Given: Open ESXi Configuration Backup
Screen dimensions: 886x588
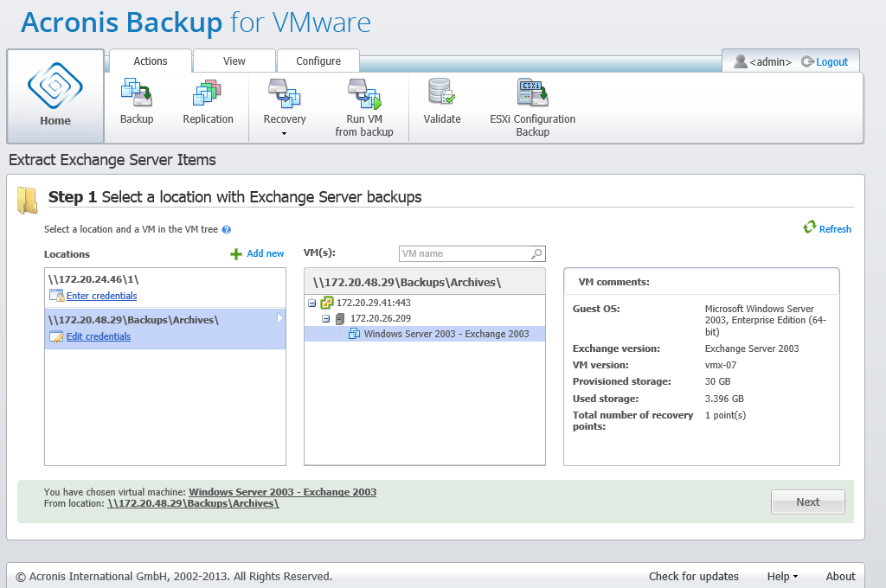Looking at the screenshot, I should (532, 108).
